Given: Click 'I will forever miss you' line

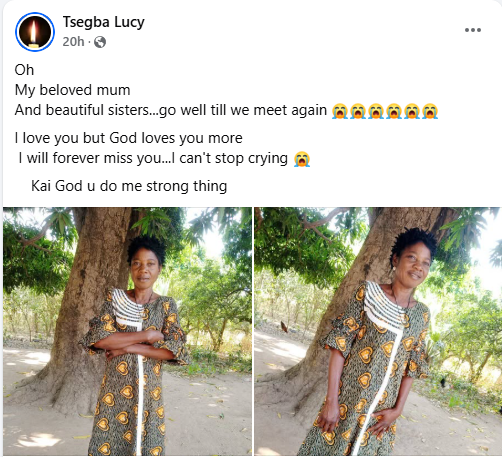Looking at the screenshot, I should 153,158.
